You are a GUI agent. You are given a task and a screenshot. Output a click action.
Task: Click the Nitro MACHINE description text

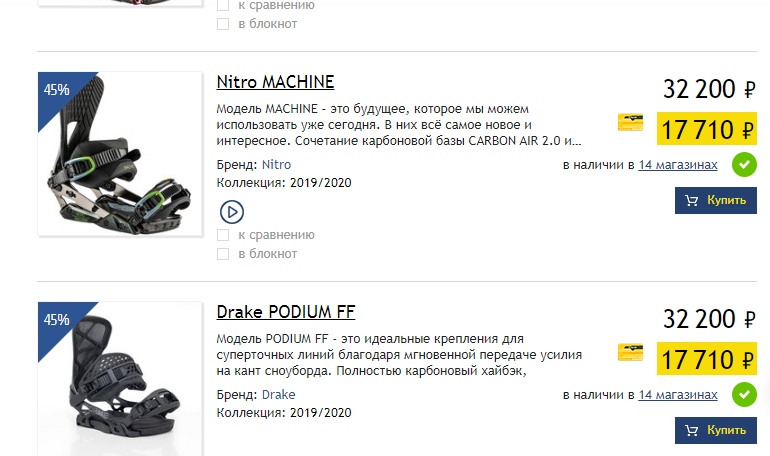[x=399, y=125]
